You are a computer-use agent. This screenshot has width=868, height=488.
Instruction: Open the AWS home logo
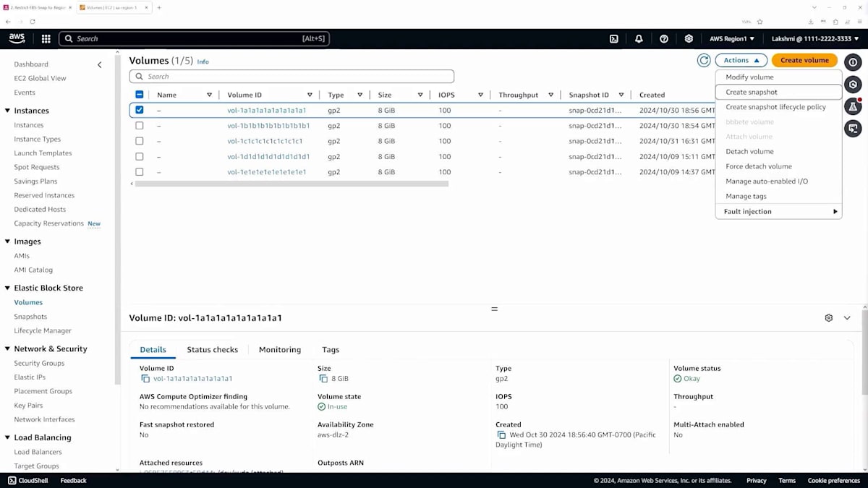17,38
